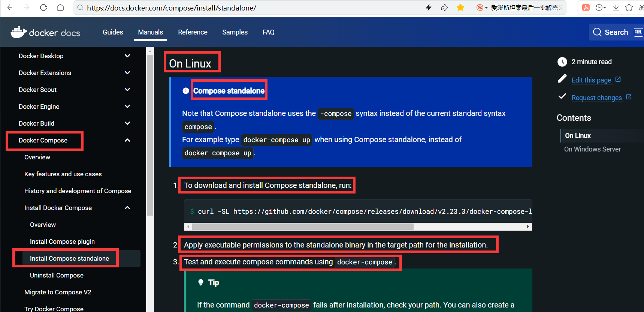Go to the FAQ tab
The image size is (644, 312).
point(269,32)
